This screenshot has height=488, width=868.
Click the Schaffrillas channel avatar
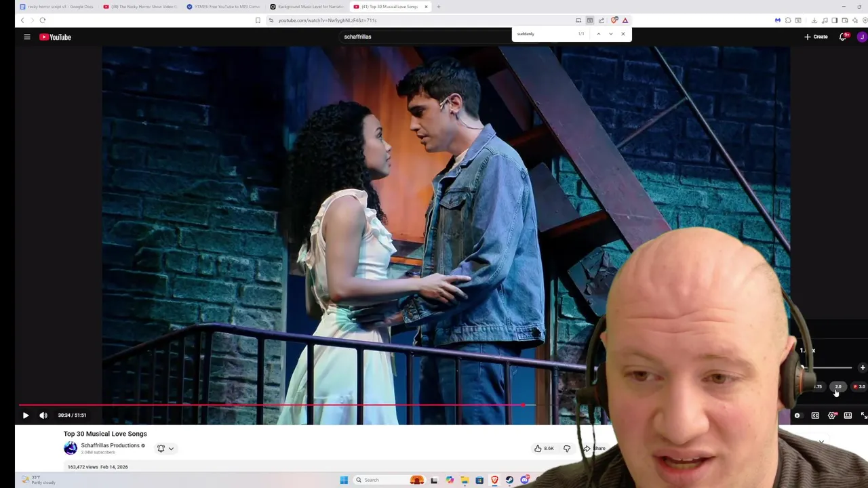(71, 448)
